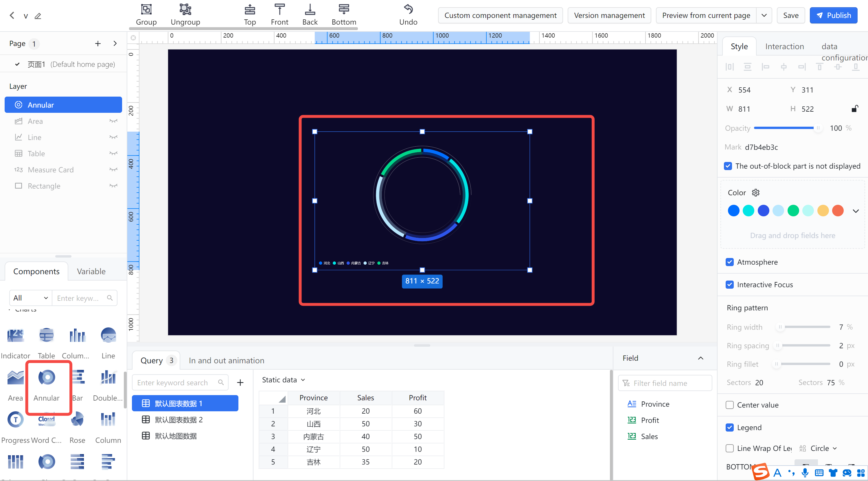This screenshot has height=481, width=868.
Task: Switch to the Interaction tab
Action: point(784,46)
